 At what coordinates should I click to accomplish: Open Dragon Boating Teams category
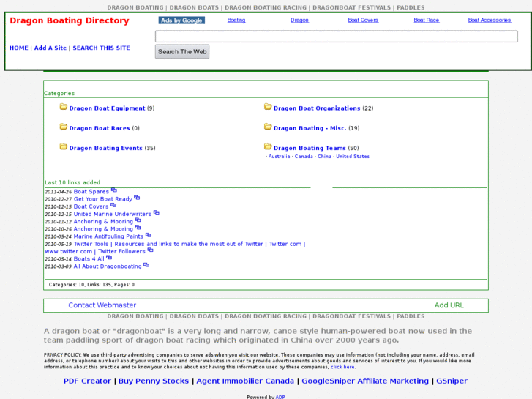coord(310,148)
